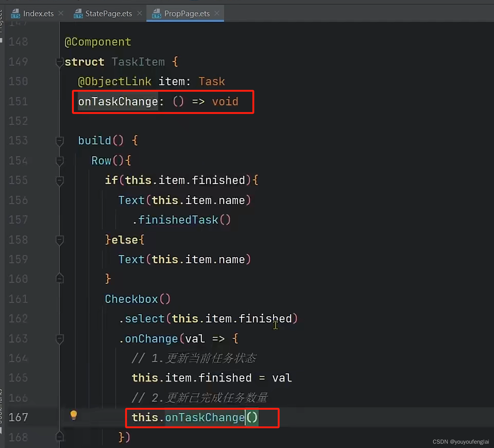Collapse the struct TaskItem fold at line 149

coord(60,62)
